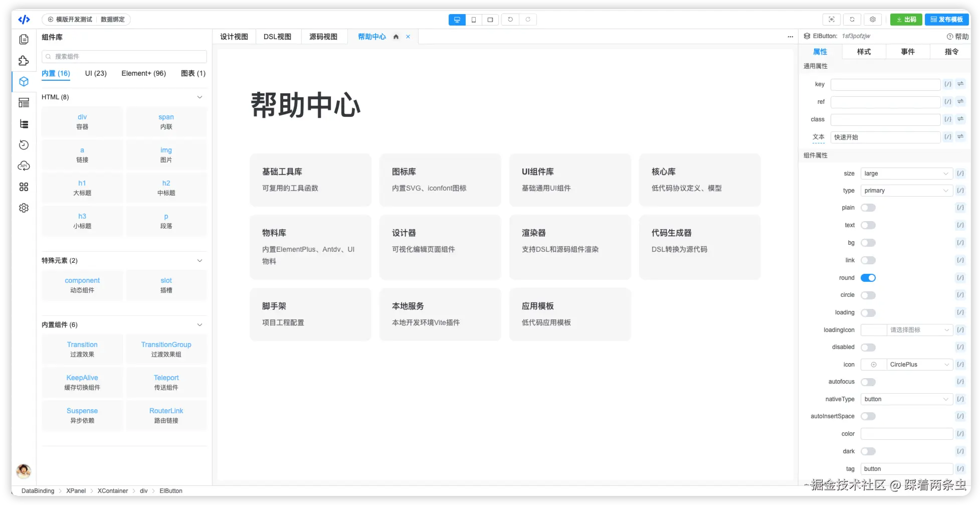Open the loadingIcon 请选择图标 dropdown

pyautogui.click(x=919, y=330)
